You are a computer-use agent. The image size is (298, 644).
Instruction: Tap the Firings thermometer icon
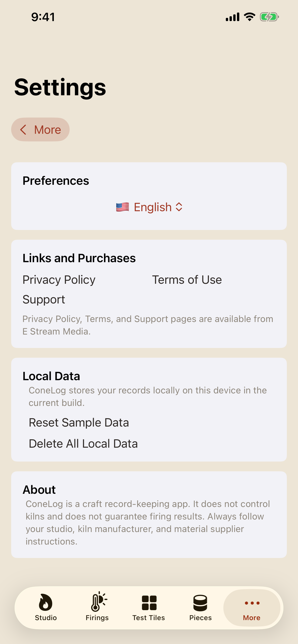click(99, 602)
